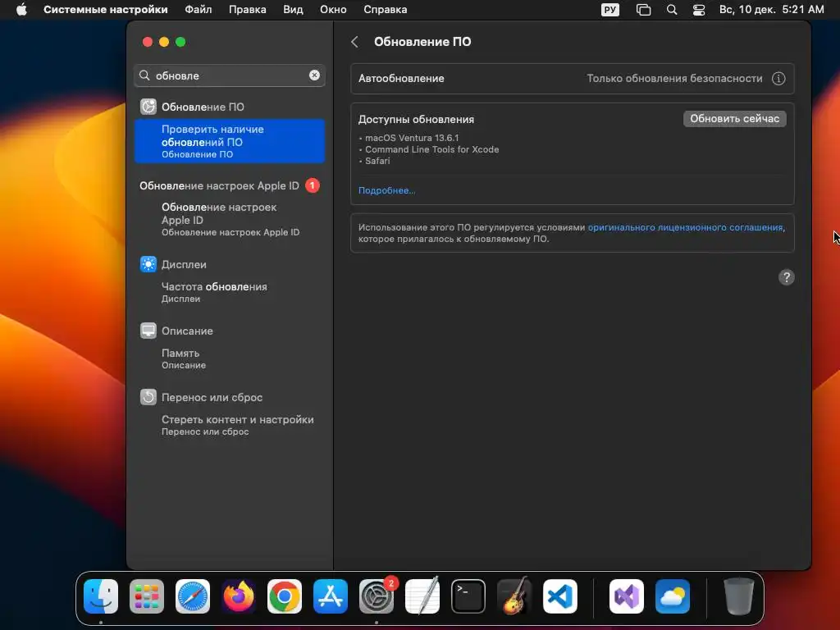Viewport: 840px width, 630px height.
Task: Click macOS Ventura 13.6.1 update entry
Action: point(412,138)
